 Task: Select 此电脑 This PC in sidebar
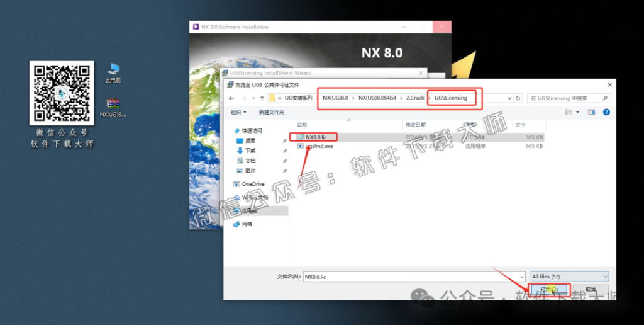[x=246, y=210]
